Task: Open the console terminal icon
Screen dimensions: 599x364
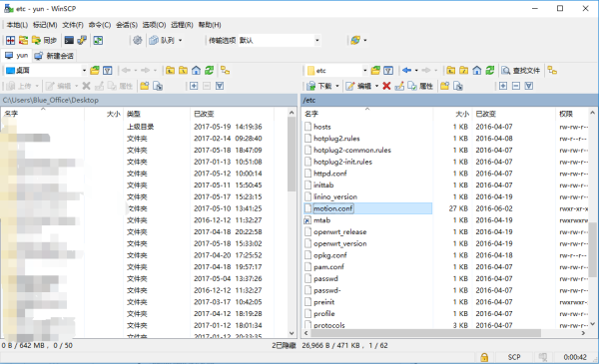Action: tap(69, 41)
